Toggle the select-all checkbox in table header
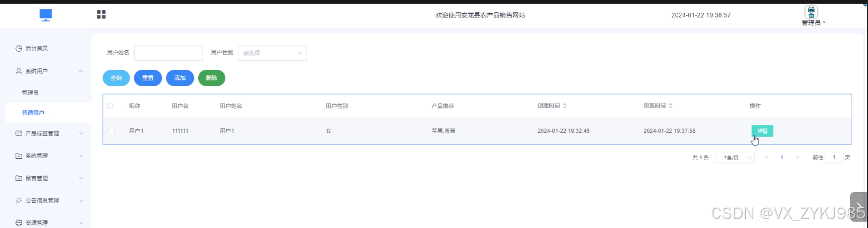868x228 pixels. [x=110, y=106]
